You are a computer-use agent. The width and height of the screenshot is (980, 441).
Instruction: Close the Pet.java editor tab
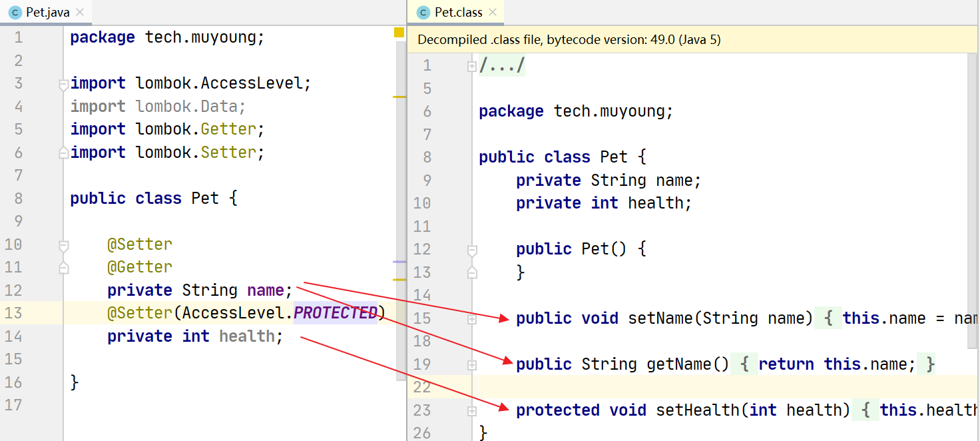click(x=80, y=13)
